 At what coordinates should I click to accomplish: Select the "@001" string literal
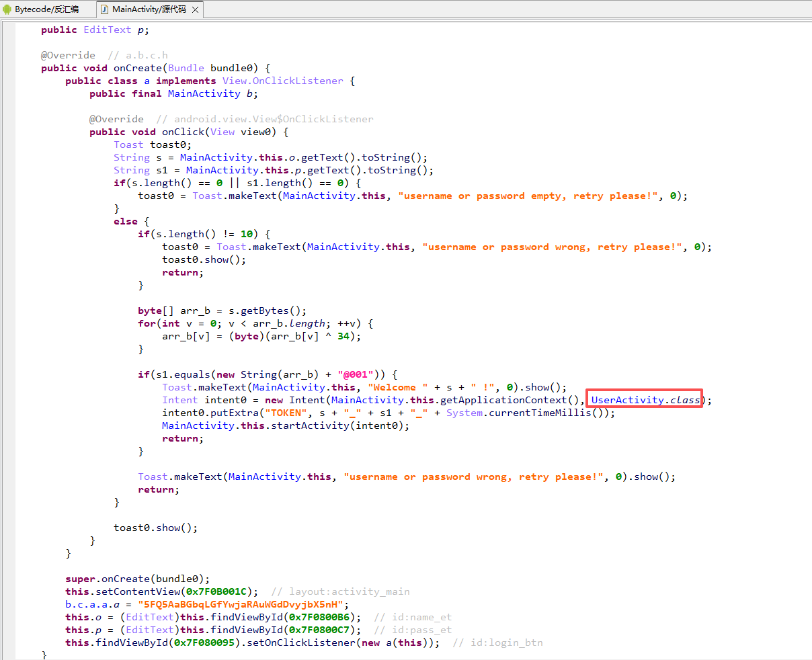356,374
